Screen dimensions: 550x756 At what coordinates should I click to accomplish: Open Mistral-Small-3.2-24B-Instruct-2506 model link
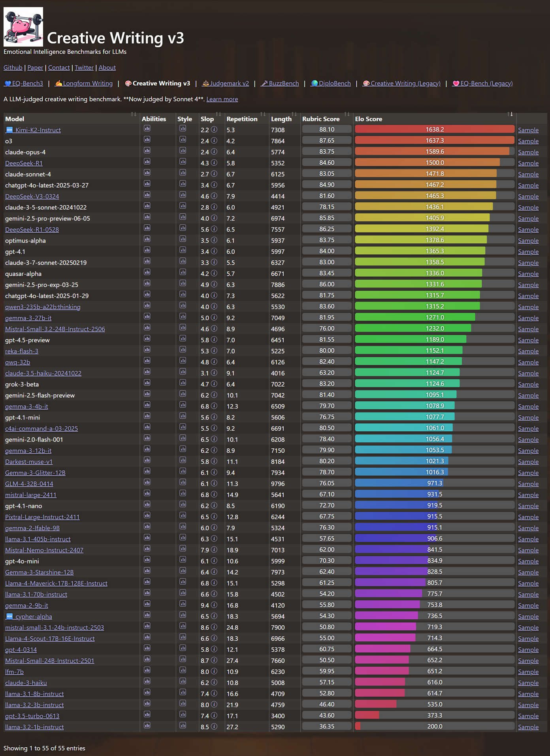[x=55, y=329]
